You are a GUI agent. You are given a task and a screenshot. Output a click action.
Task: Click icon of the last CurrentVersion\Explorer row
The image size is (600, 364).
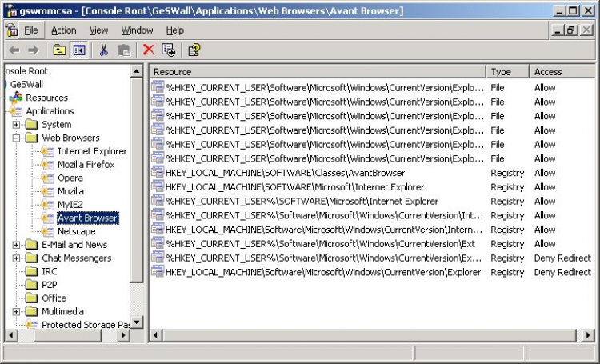[x=158, y=272]
